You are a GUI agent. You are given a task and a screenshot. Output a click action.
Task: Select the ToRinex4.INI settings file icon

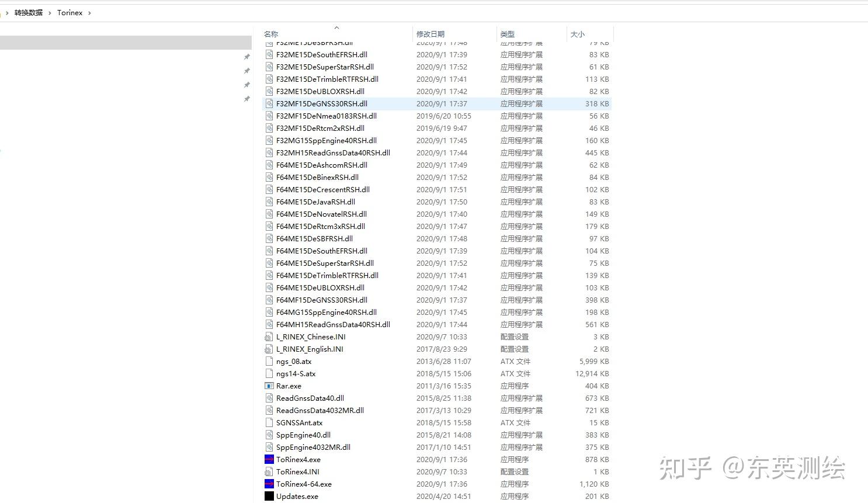(269, 471)
